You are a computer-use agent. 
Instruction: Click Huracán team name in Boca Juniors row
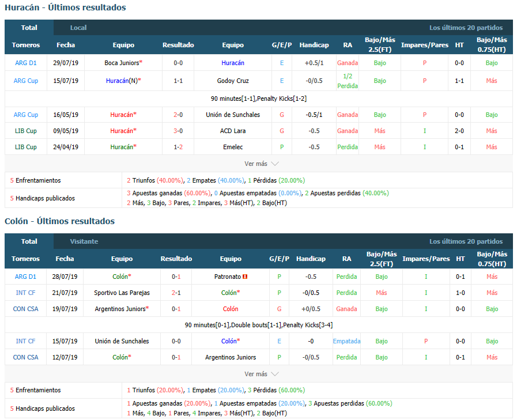(233, 63)
